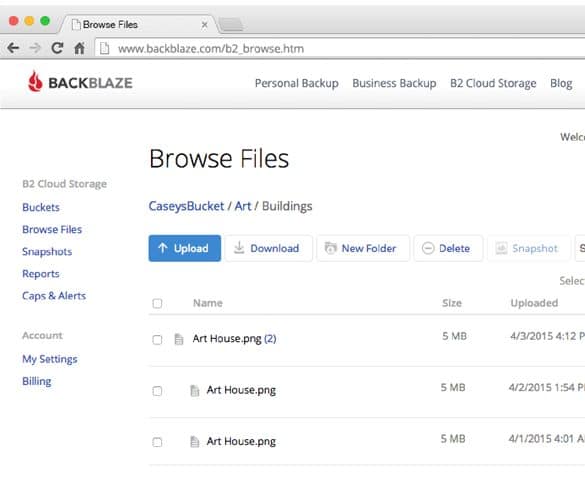Click the URL address bar
Screen dimensions: 585x477
pyautogui.click(x=340, y=48)
